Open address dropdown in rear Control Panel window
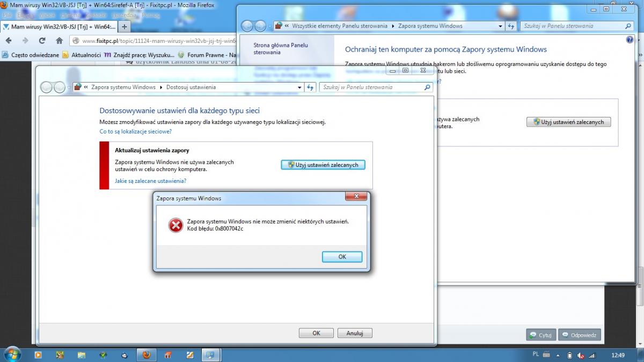Screen dimensions: 644x362 pyautogui.click(x=500, y=26)
